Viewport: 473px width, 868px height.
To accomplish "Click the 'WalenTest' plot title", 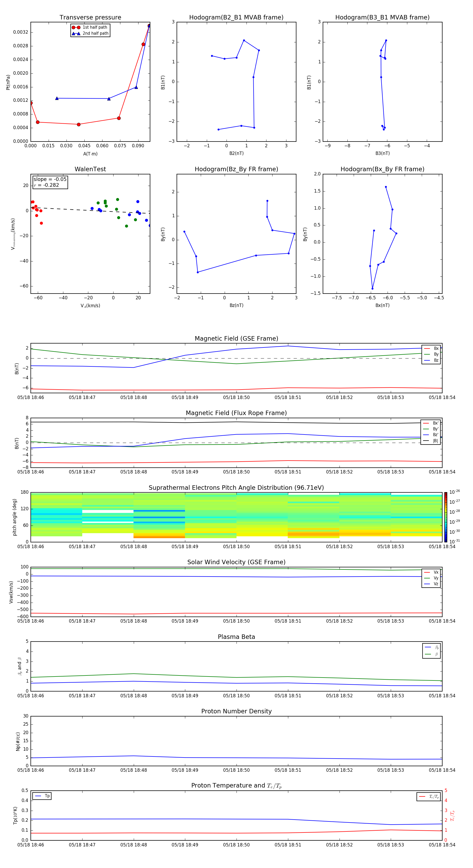I will [x=90, y=169].
